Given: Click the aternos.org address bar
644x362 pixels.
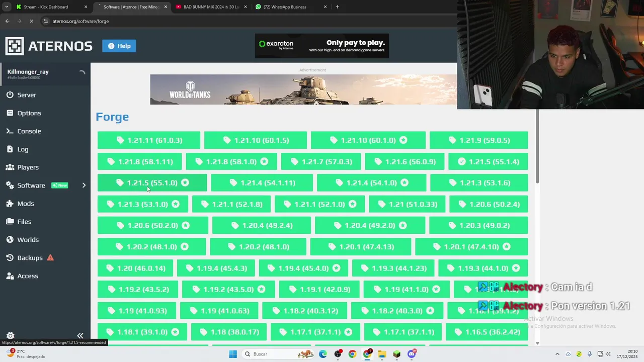Looking at the screenshot, I should (249, 21).
